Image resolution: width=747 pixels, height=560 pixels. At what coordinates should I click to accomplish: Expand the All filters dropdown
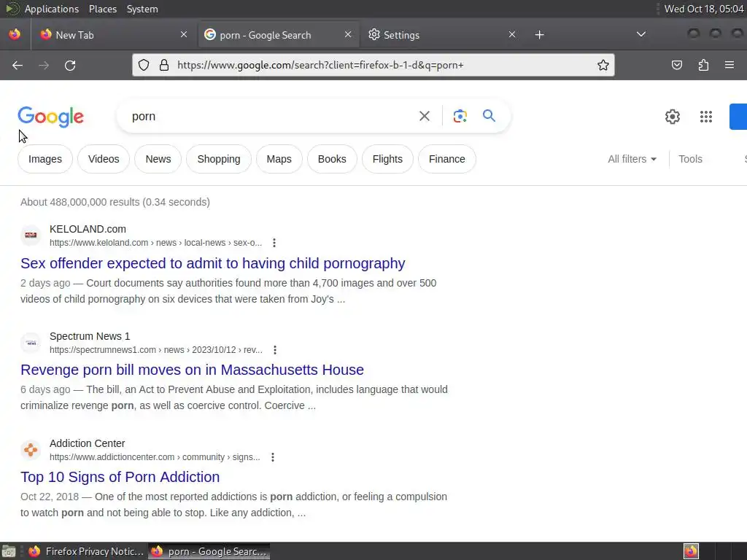(632, 159)
